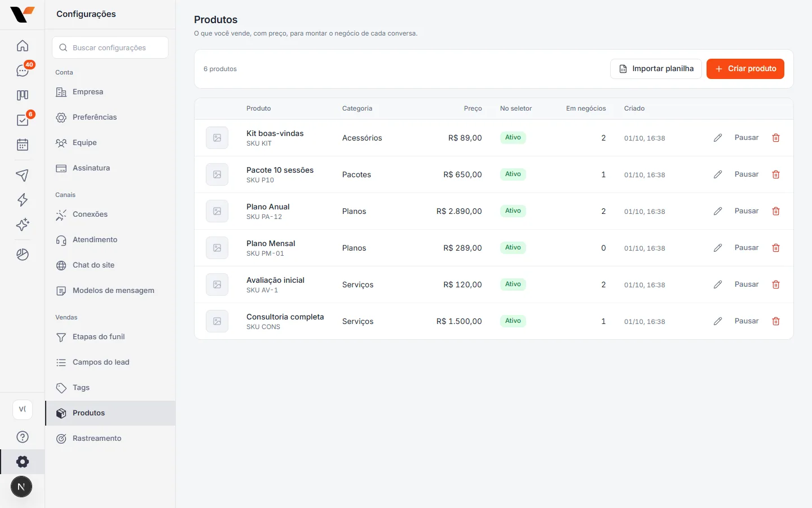Click the Kit boas-vindas image placeholder
812x508 pixels.
217,138
